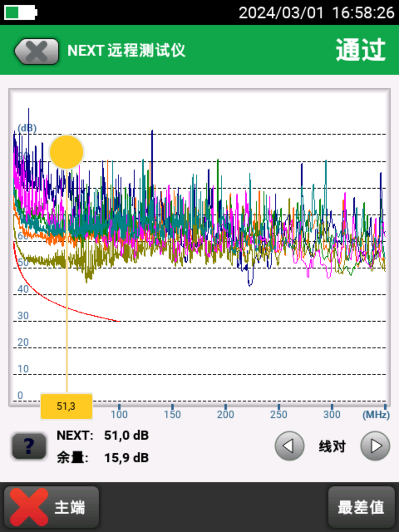Tap the 通过 pass result text
Viewport: 399px width, 532px height.
(x=360, y=50)
